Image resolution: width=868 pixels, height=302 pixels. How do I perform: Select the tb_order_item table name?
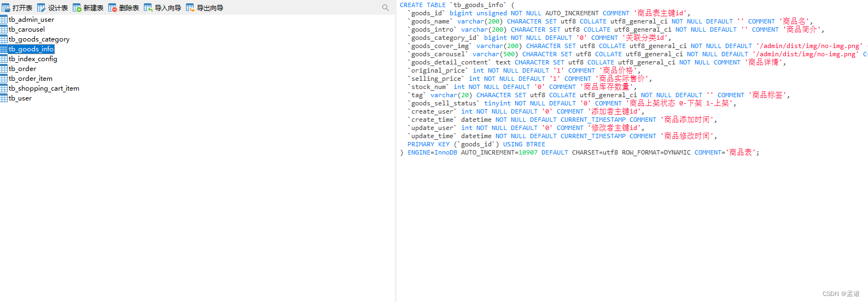coord(31,79)
